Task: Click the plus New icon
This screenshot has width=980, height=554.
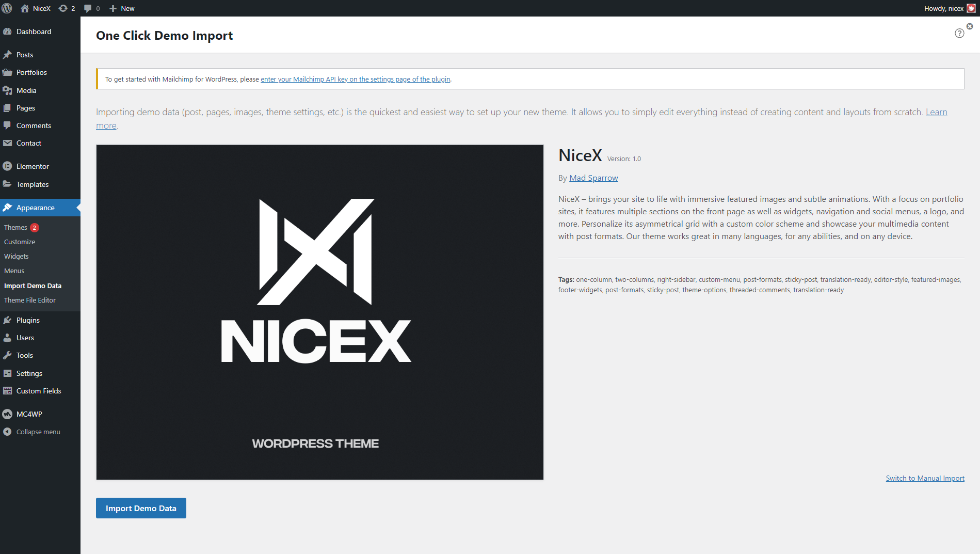Action: pyautogui.click(x=113, y=8)
